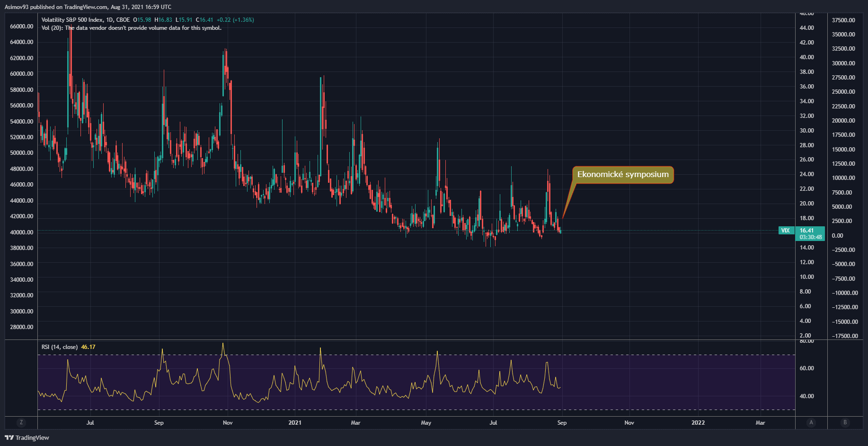Screen dimensions: 868x446
Task: Click the Volatility S&P 500 Index title
Action: (x=72, y=20)
